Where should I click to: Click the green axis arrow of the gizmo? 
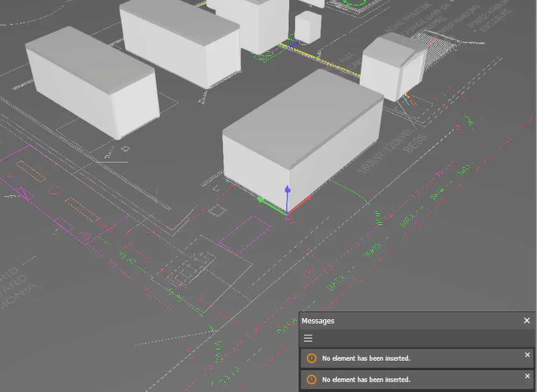[x=262, y=201]
